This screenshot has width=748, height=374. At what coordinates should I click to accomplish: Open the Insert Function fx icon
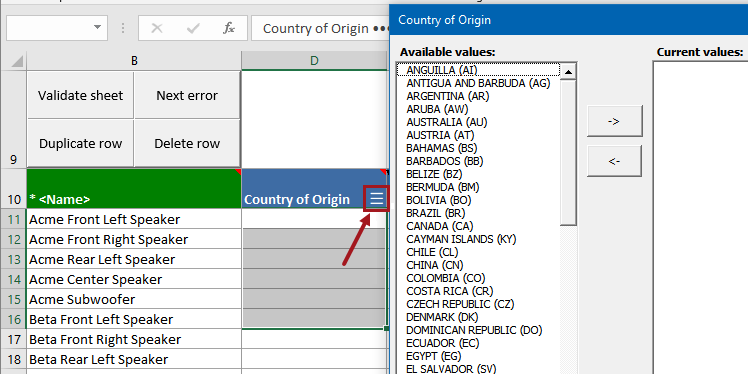pyautogui.click(x=229, y=29)
